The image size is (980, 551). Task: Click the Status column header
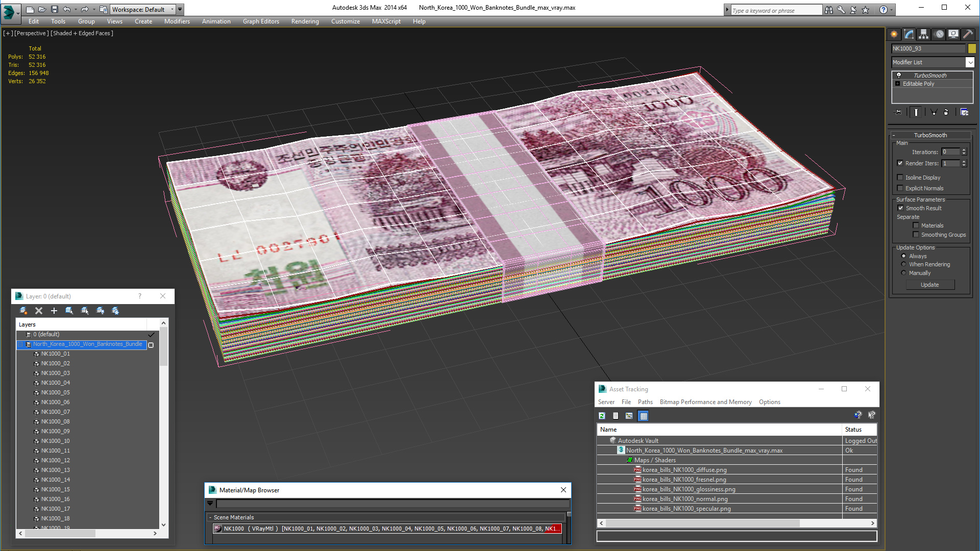(860, 430)
